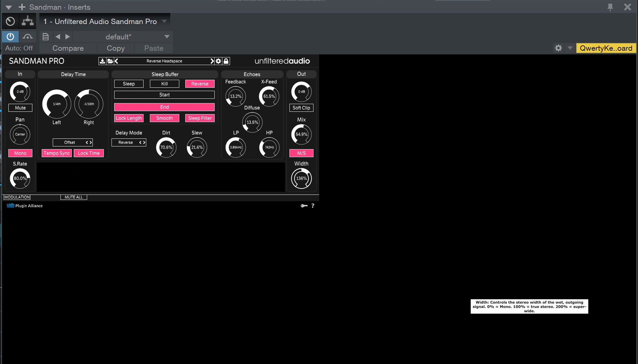Go to previous preset arrow in host bar
Viewport: 638px width, 364px height.
coord(58,37)
